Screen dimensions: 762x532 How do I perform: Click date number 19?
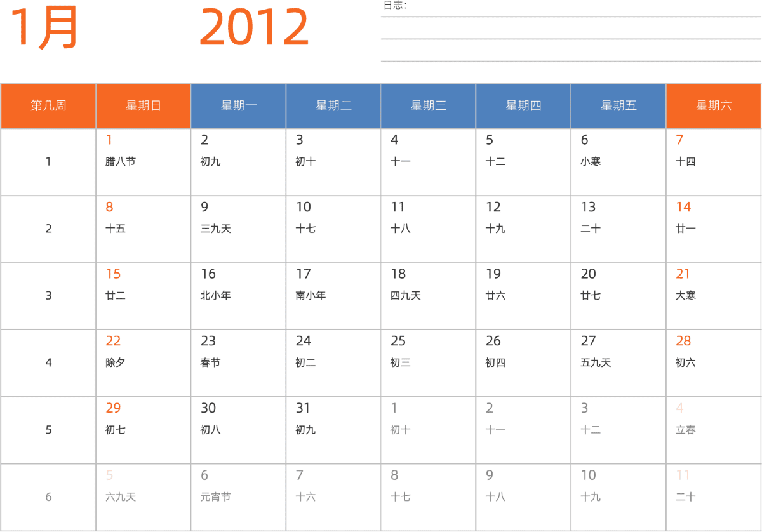pos(493,274)
